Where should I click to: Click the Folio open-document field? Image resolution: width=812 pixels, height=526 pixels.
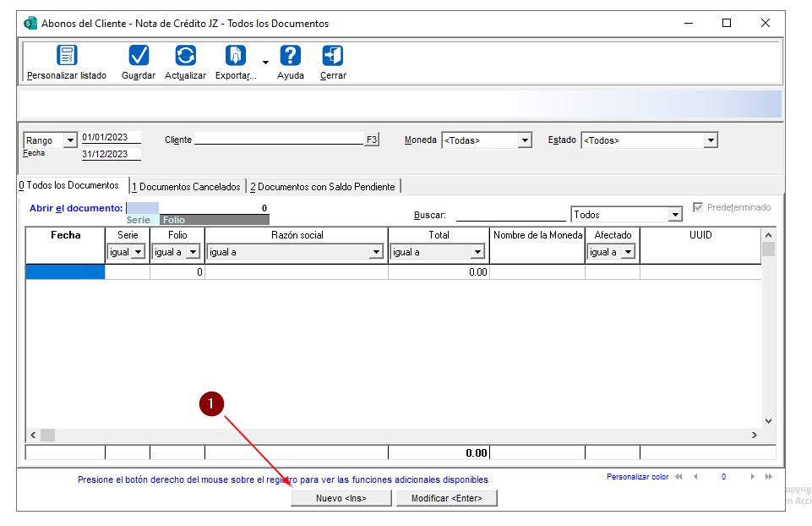[215, 208]
